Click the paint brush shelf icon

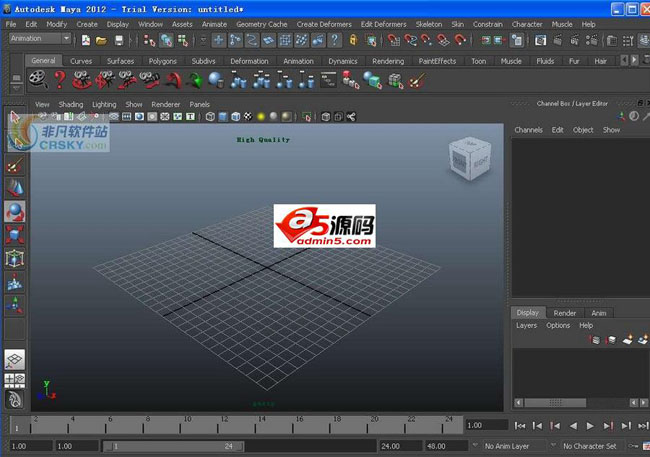tap(417, 80)
